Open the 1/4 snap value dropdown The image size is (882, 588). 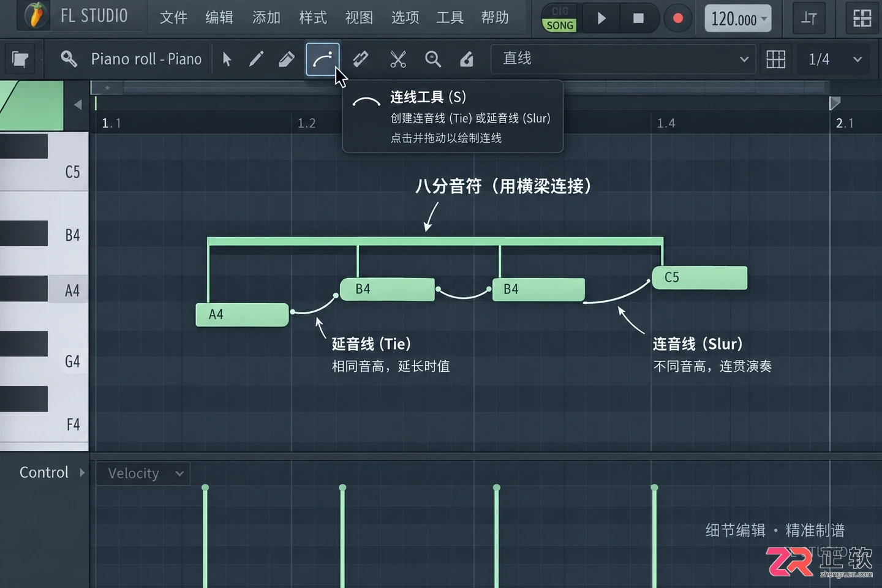pos(834,59)
